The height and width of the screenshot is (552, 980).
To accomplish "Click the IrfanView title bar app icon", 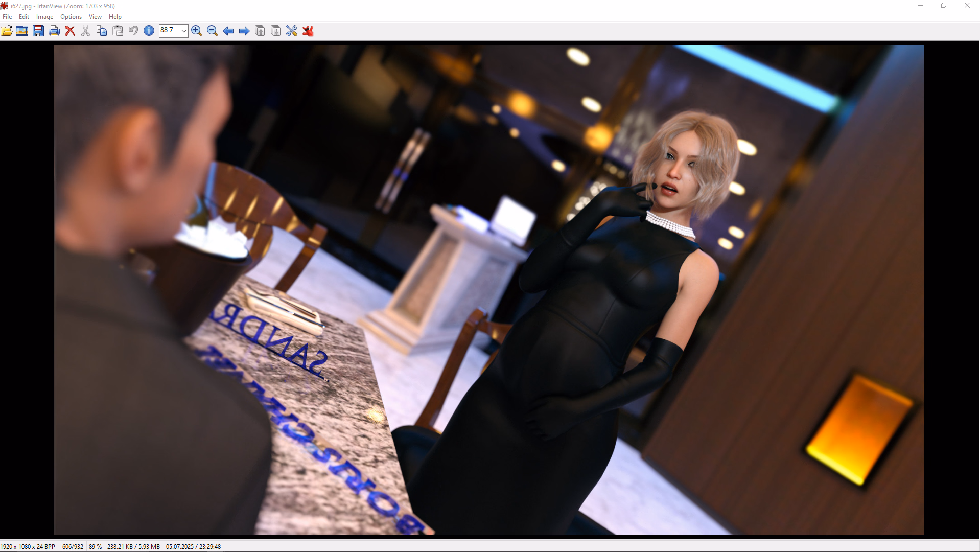I will click(x=5, y=6).
